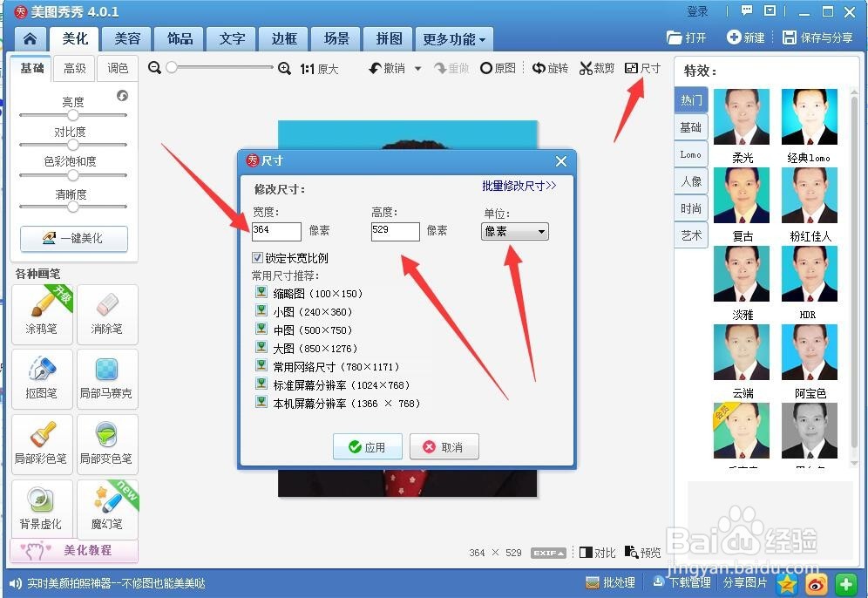The width and height of the screenshot is (868, 598).
Task: Toggle 锁定长宽比例 checkbox
Action: (x=257, y=257)
